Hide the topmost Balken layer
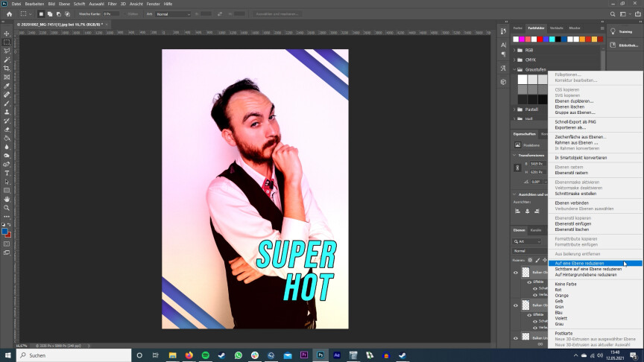Viewport: 644px width, 362px height. point(516,273)
